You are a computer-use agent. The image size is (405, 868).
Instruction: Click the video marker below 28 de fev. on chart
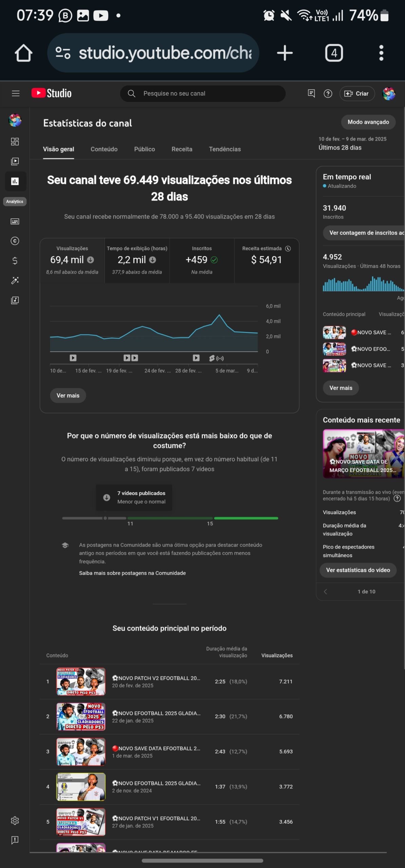pos(196,358)
